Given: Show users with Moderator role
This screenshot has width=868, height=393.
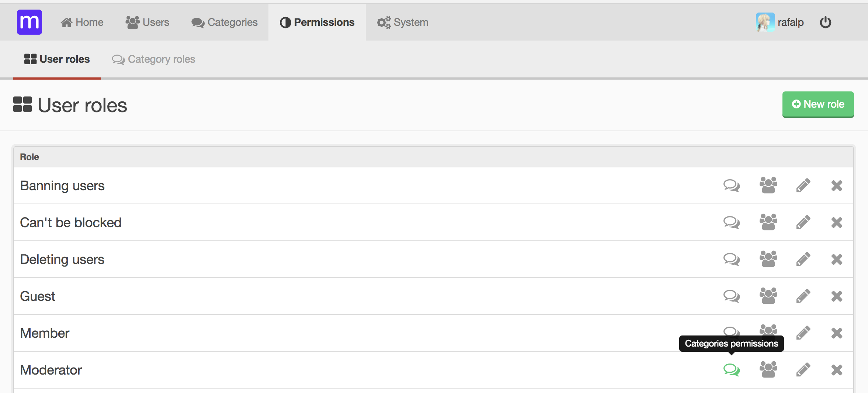Looking at the screenshot, I should point(768,370).
